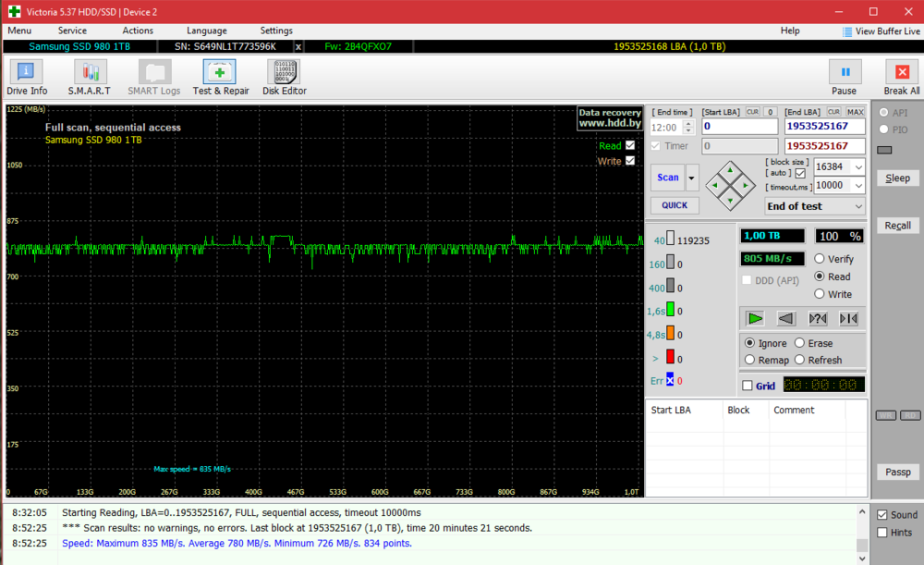The image size is (924, 565).
Task: Expand the block size dropdown
Action: [x=858, y=167]
